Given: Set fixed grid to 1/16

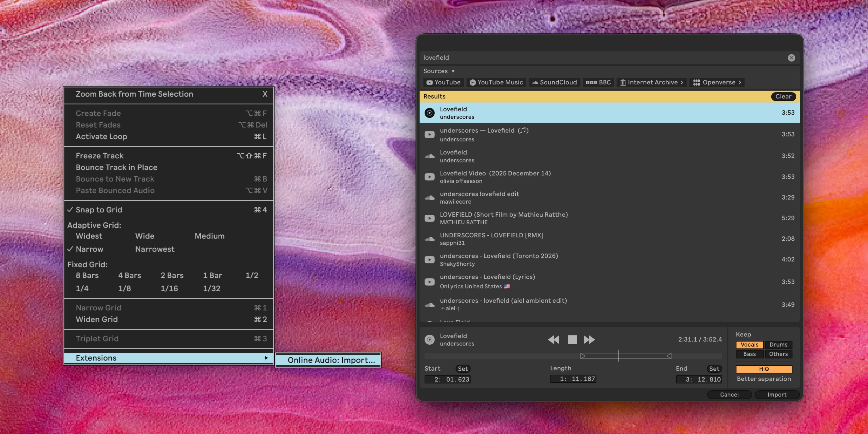Looking at the screenshot, I should 169,288.
